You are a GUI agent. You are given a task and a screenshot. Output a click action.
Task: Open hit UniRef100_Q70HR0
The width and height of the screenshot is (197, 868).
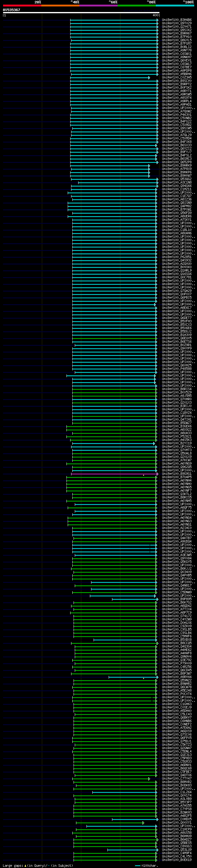[x=177, y=399]
